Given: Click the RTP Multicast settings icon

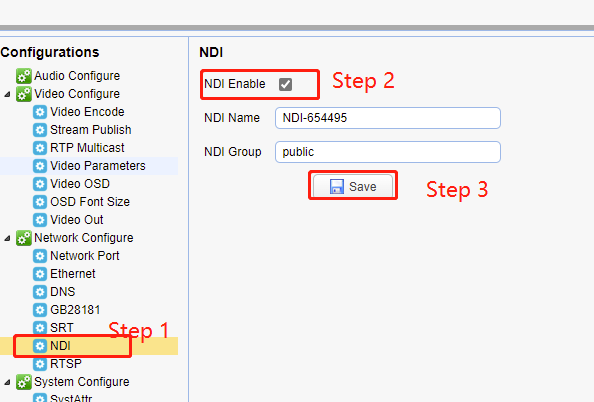Looking at the screenshot, I should [x=40, y=148].
